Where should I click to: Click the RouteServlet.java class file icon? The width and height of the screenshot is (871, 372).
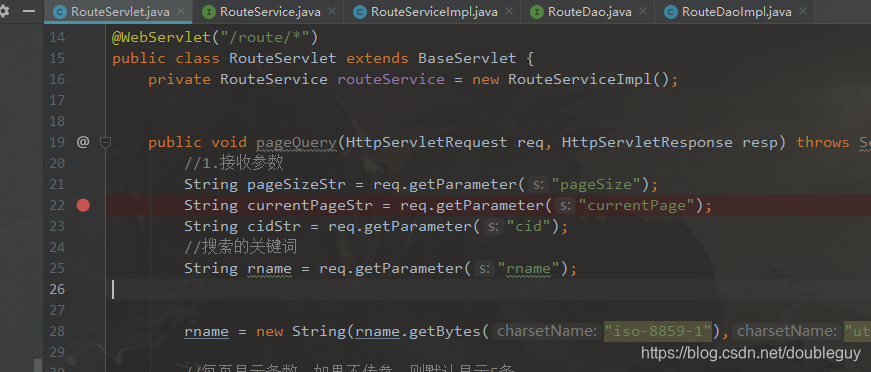pos(59,12)
